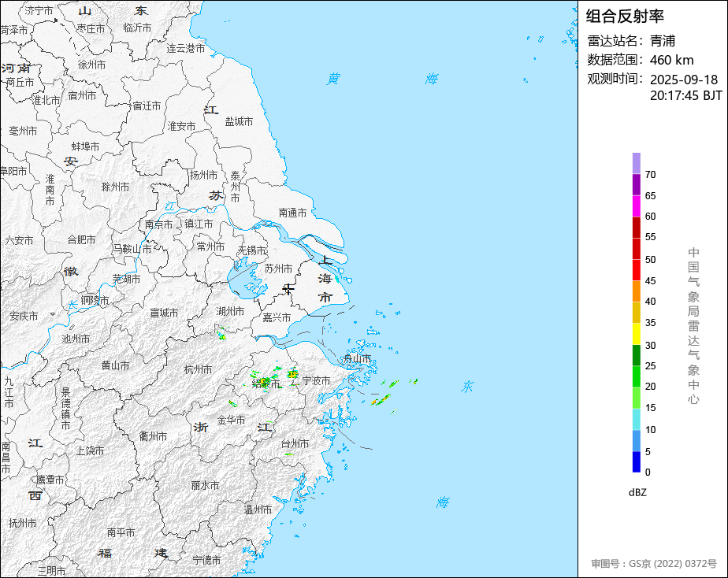Screen dimensions: 728x578
Task: Click the 衢州市 city label
Action: (153, 436)
